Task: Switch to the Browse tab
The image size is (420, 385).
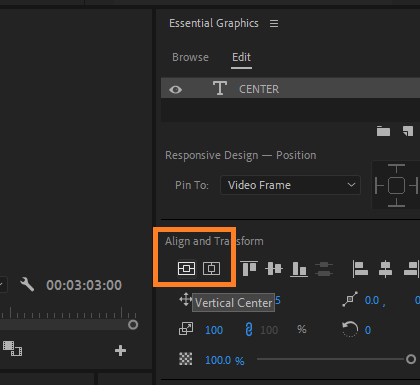Action: (190, 57)
